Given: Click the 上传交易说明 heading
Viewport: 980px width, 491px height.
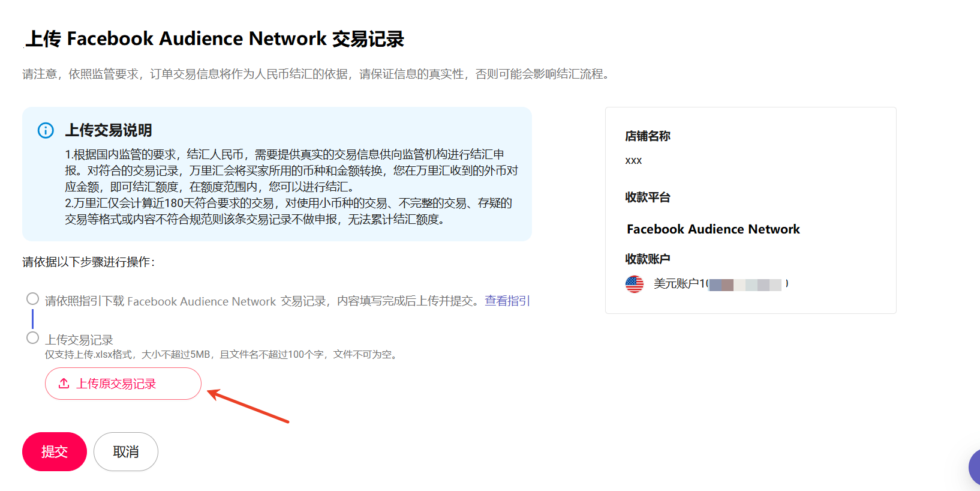Looking at the screenshot, I should (x=109, y=130).
